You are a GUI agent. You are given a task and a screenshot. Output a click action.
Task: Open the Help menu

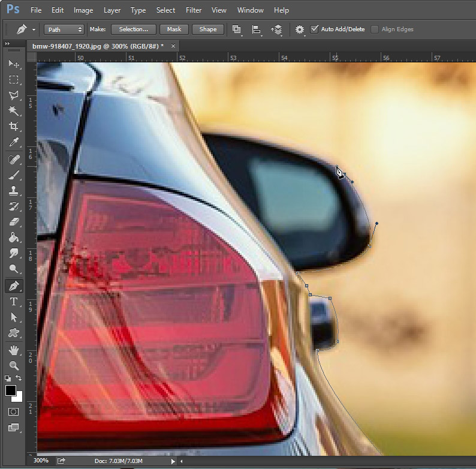tap(281, 10)
